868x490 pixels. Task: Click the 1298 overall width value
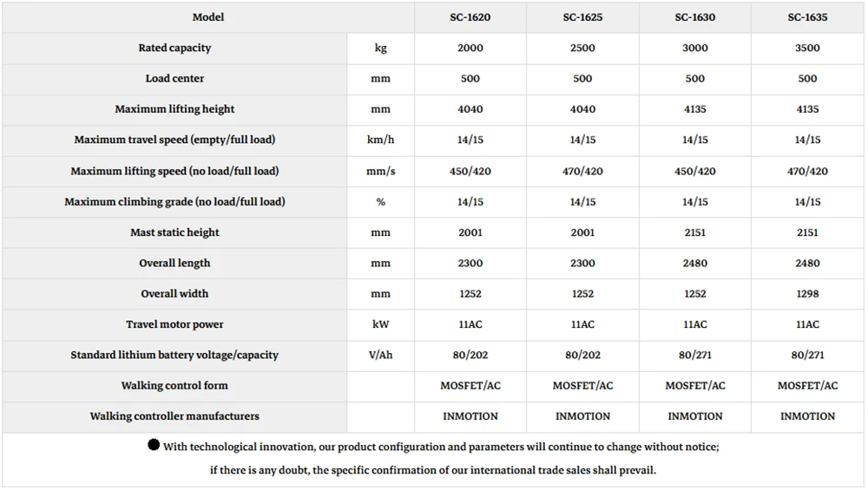click(x=807, y=294)
